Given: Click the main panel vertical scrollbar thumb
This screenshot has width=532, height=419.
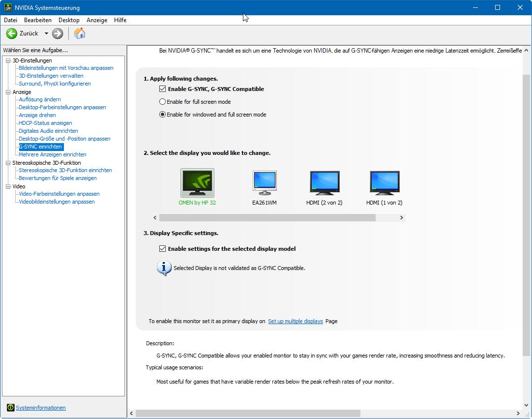Looking at the screenshot, I should (x=526, y=215).
